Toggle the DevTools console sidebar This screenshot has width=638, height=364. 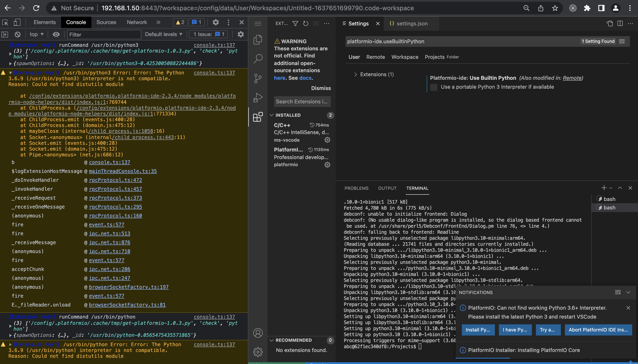(5, 35)
